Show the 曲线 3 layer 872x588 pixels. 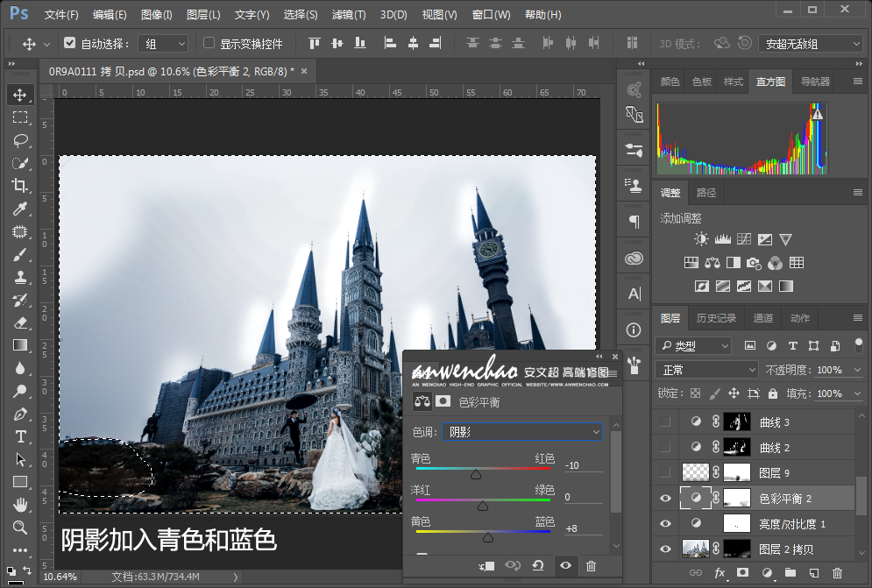click(x=665, y=422)
